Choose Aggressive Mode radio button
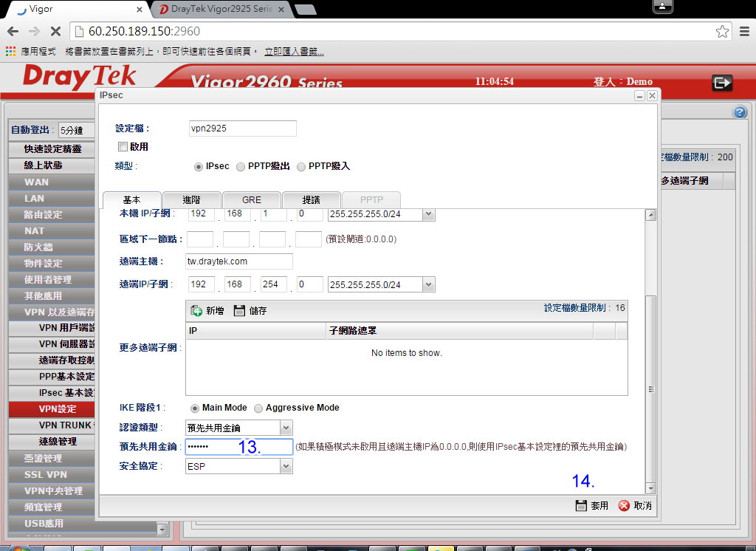The image size is (756, 551). click(x=258, y=408)
